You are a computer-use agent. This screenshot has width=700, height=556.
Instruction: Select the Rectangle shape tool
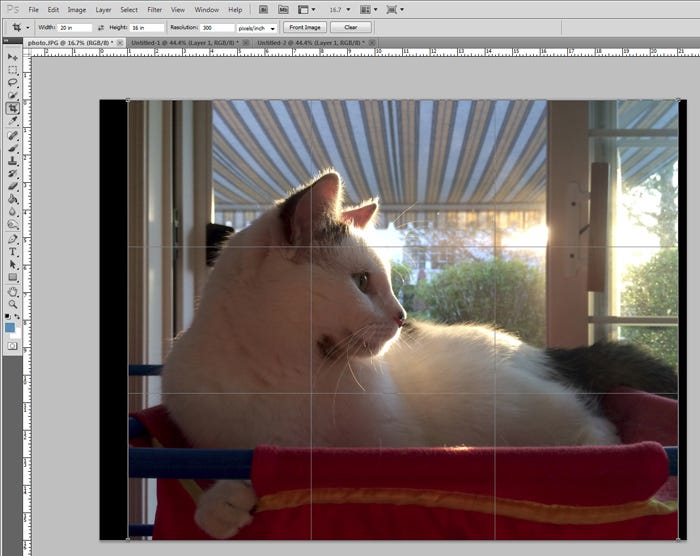(12, 277)
